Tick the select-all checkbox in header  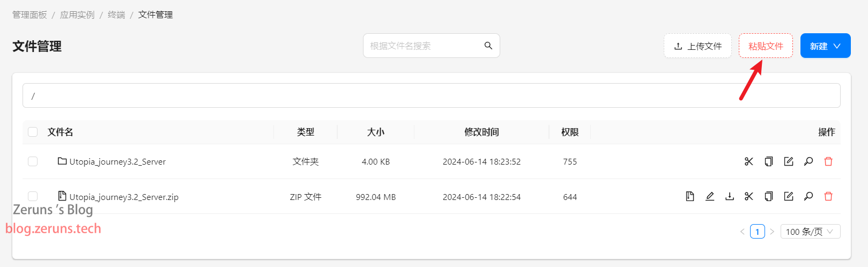click(x=33, y=132)
